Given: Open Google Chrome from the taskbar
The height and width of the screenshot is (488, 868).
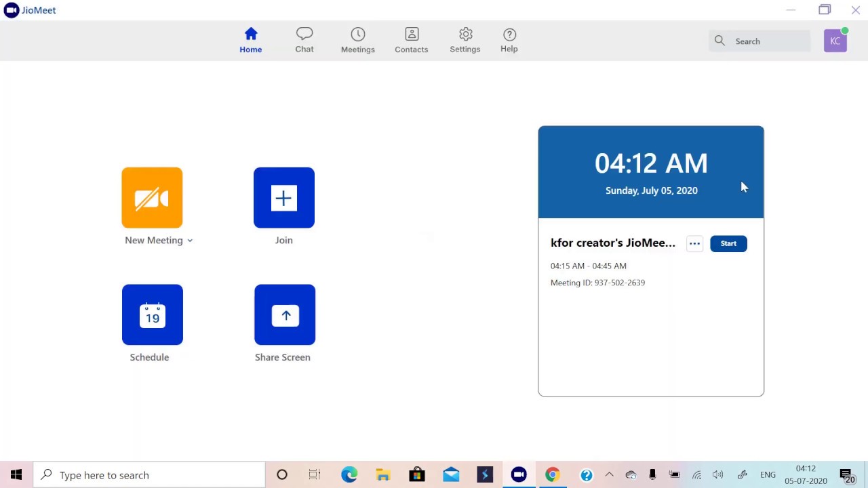Looking at the screenshot, I should (x=553, y=475).
